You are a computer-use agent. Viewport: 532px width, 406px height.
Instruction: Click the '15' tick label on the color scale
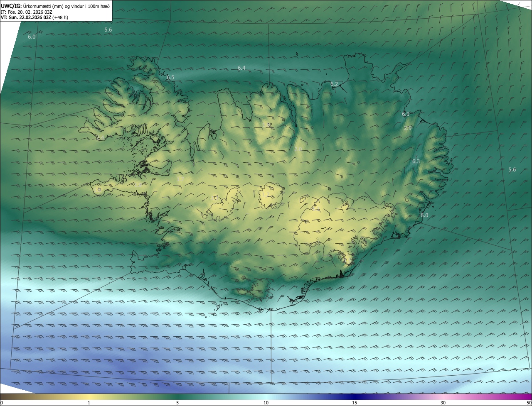coord(355,403)
